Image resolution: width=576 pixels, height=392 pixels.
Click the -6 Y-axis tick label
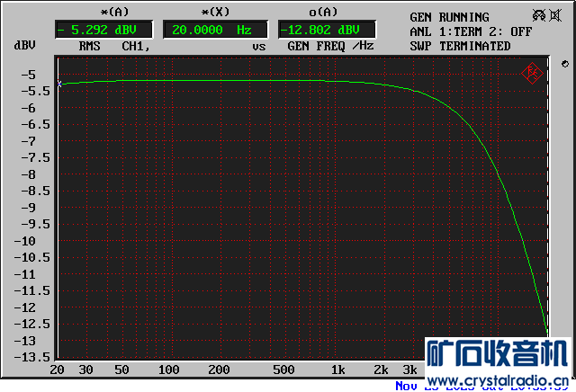[28, 108]
